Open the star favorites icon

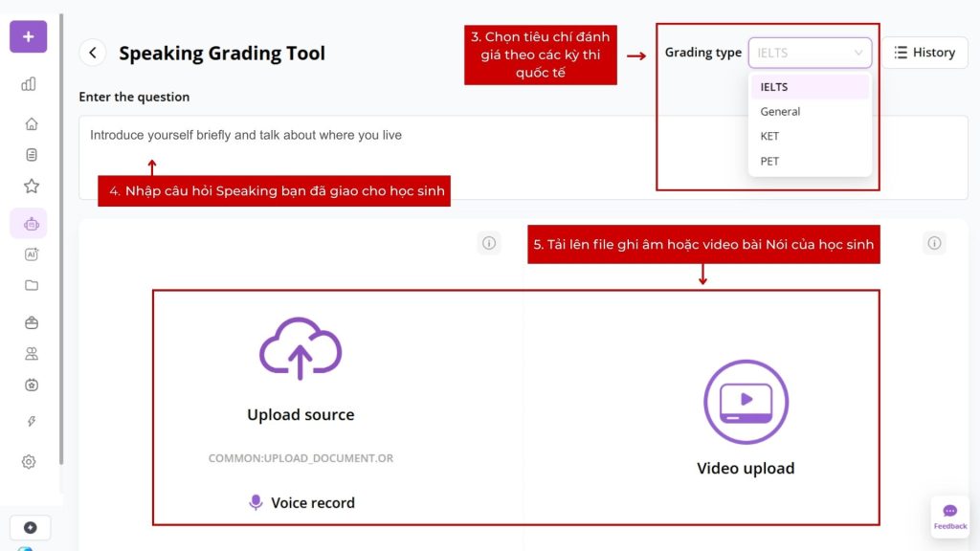(x=31, y=186)
